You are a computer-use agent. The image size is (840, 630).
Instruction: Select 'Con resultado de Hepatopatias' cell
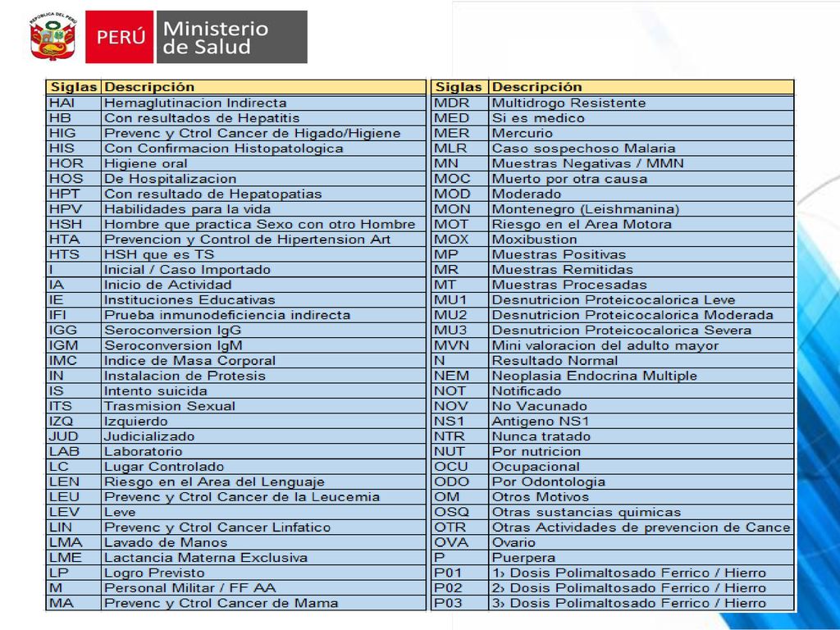tap(263, 194)
